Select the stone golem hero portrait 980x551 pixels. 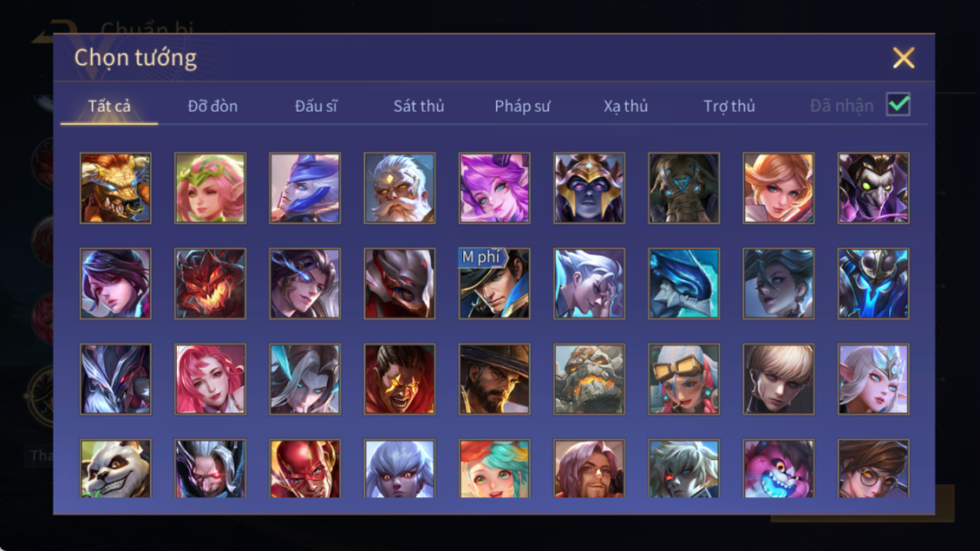click(589, 379)
